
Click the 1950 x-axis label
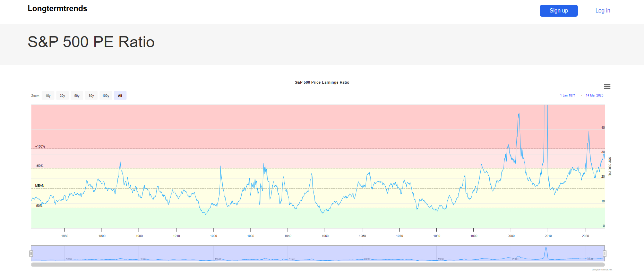point(325,236)
